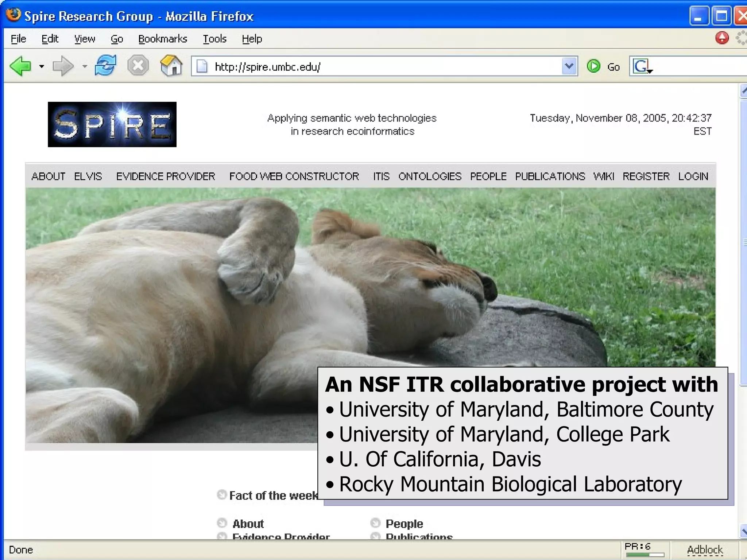
Task: Click the green Go button icon
Action: click(x=594, y=66)
